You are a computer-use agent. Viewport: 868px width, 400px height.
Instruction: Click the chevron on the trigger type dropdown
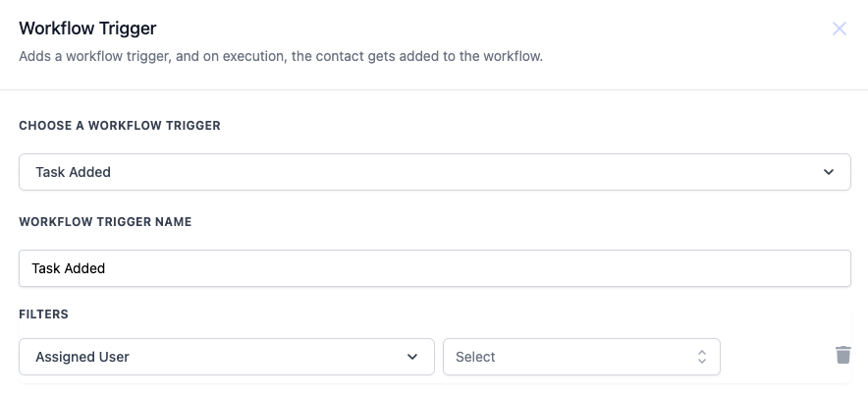(830, 172)
